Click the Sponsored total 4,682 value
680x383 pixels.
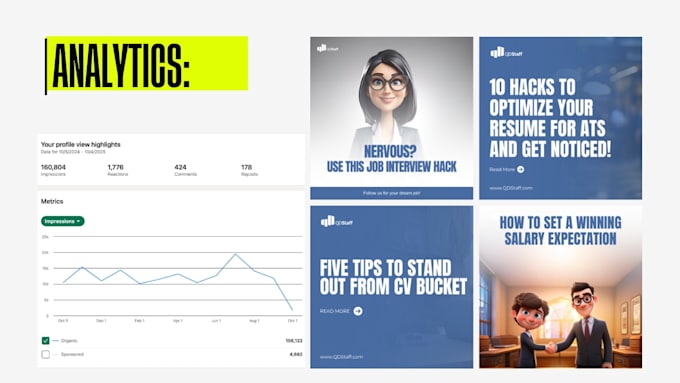click(x=296, y=354)
